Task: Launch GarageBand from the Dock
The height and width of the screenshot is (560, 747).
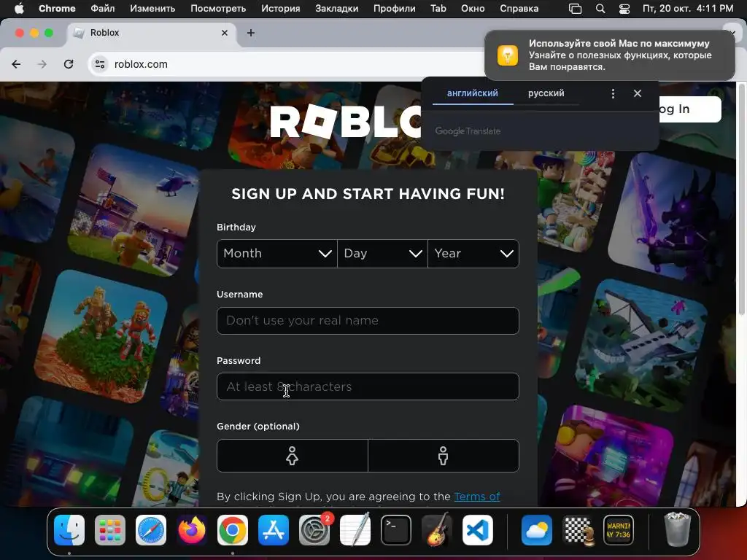Action: pyautogui.click(x=437, y=530)
